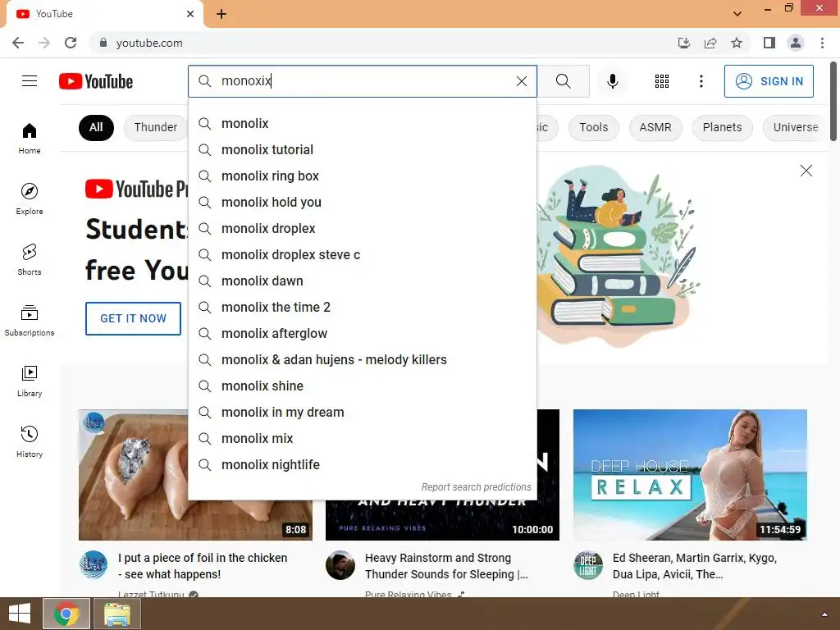Screen dimensions: 840x630
Task: Open the Deep House Relax video thumbnail
Action: [x=690, y=475]
